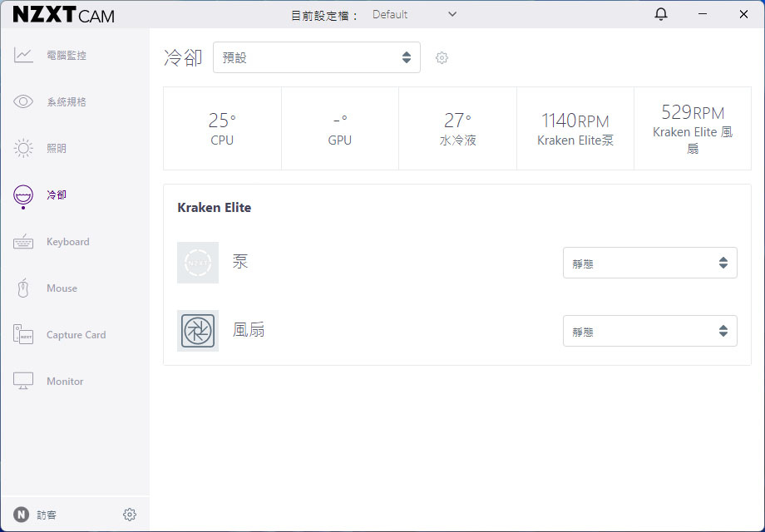Click the 風扇 row label
Viewport: 765px width, 532px height.
pyautogui.click(x=249, y=330)
